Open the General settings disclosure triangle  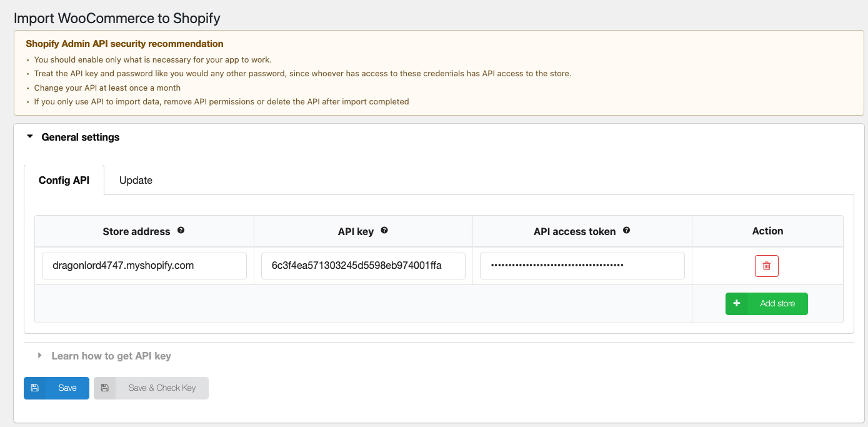[x=29, y=137]
